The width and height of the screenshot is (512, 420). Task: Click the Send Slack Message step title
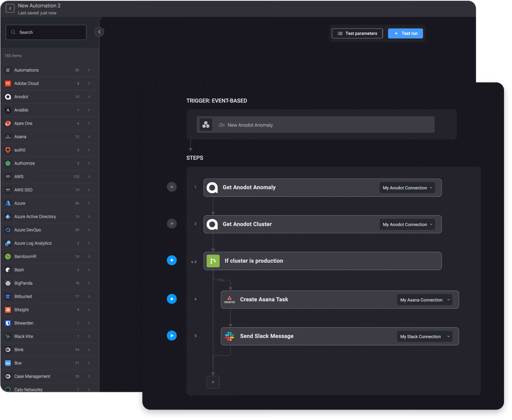click(x=267, y=336)
